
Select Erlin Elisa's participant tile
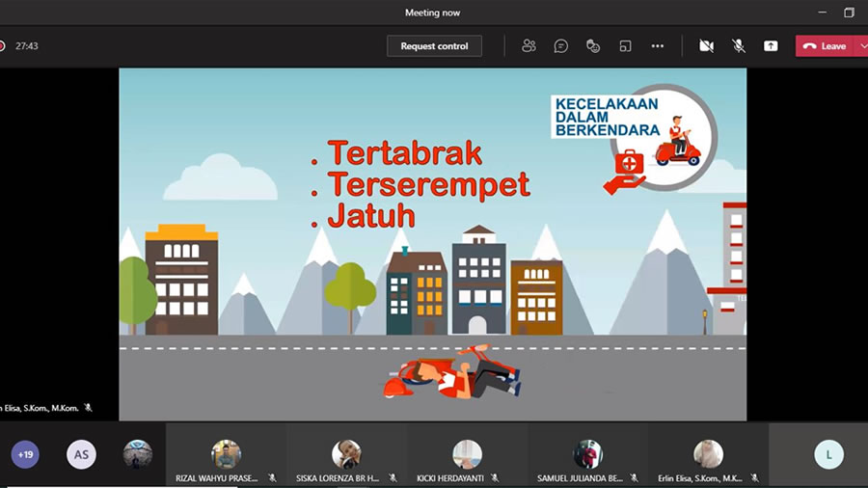708,455
